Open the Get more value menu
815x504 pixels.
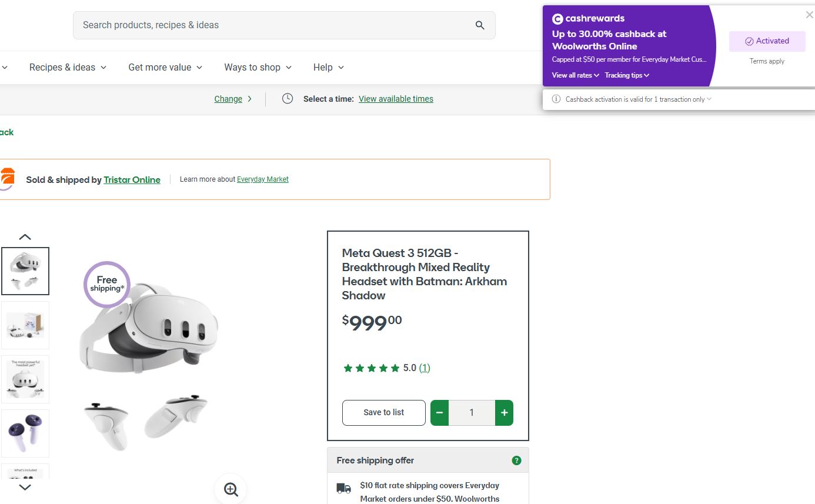(165, 67)
